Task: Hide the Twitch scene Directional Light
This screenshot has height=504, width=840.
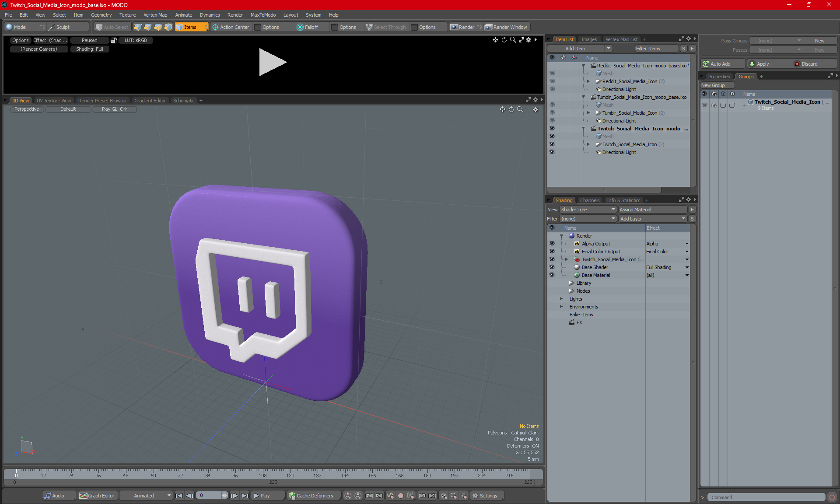Action: tap(552, 152)
